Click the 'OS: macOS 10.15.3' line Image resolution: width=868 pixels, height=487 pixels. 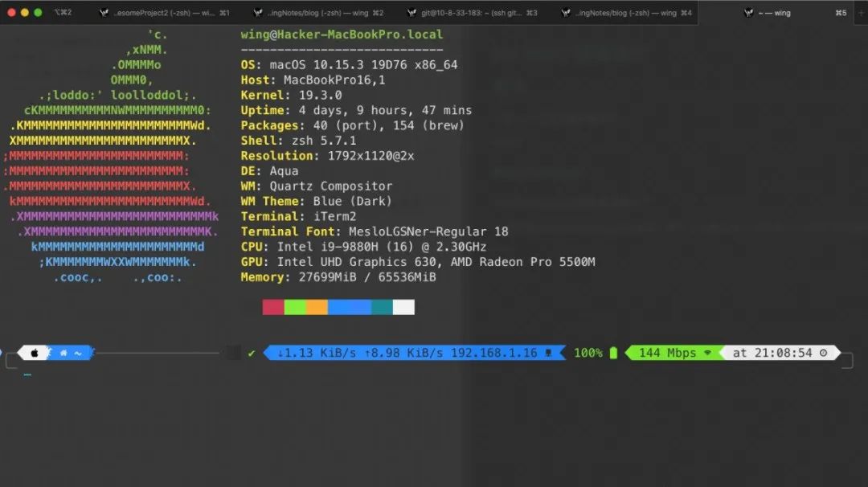pos(349,65)
